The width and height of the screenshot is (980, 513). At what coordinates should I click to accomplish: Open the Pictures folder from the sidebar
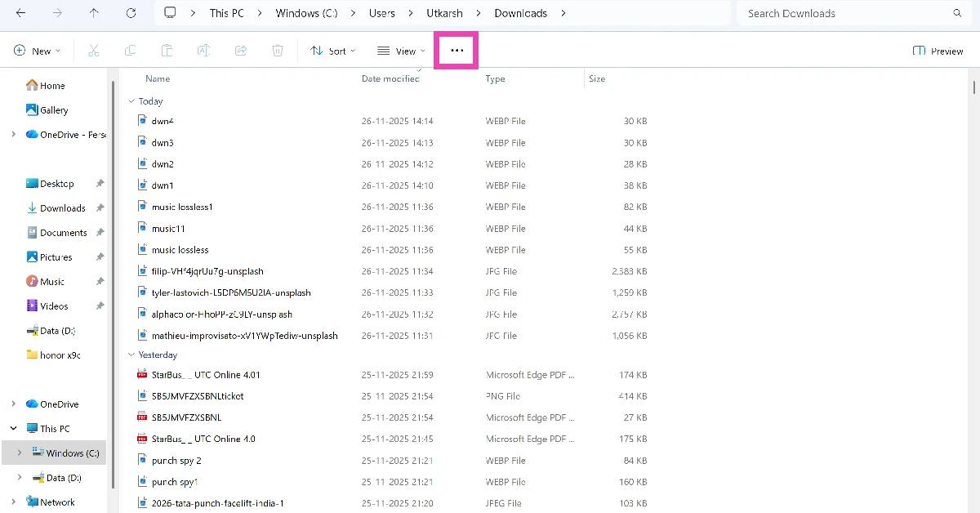[x=59, y=256]
